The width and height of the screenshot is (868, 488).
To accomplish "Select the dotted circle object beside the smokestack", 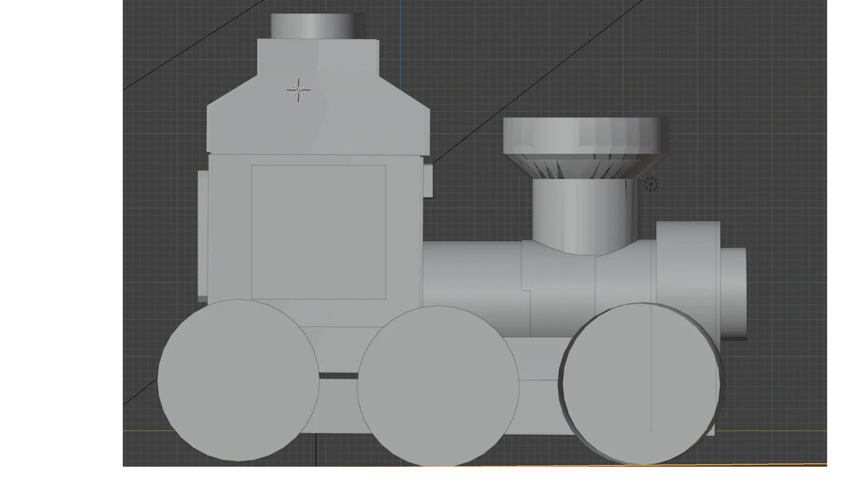I will click(651, 184).
